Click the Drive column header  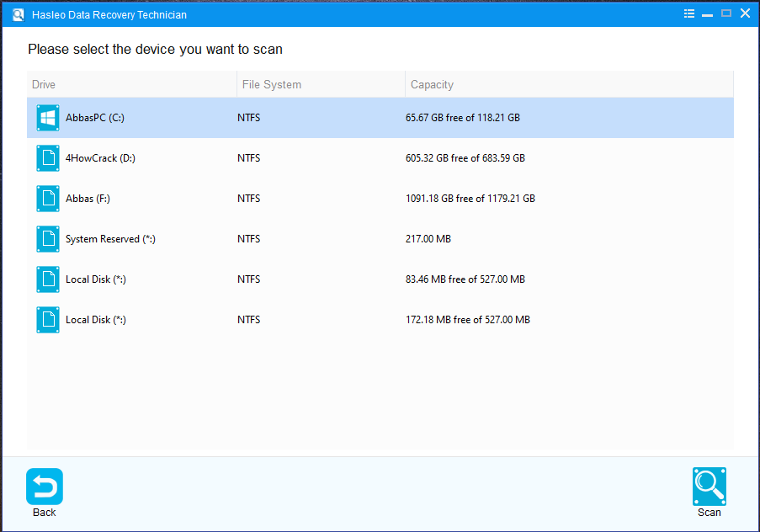[132, 84]
